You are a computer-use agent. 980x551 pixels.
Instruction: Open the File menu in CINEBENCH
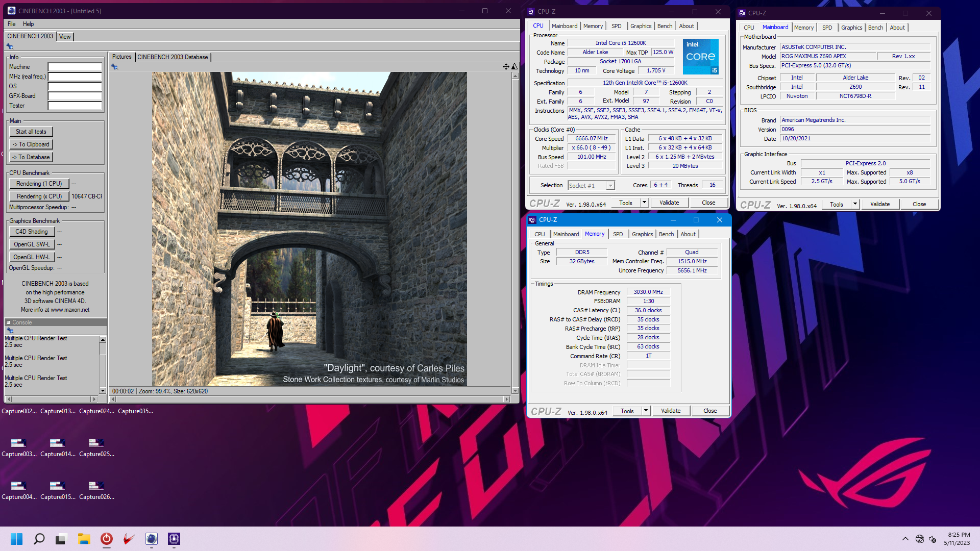point(11,24)
